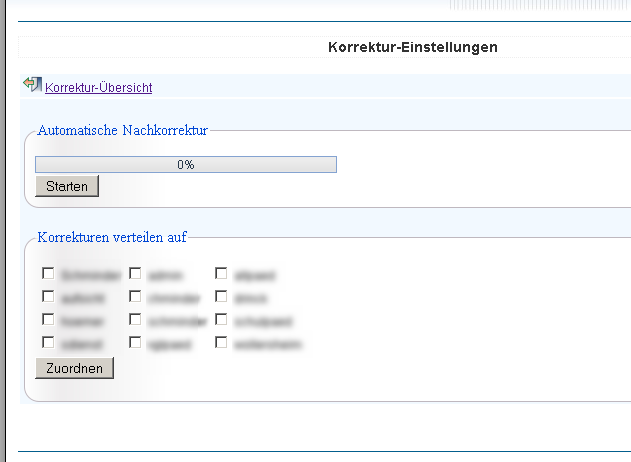Tick the first-row checkbox in the last column

221,273
